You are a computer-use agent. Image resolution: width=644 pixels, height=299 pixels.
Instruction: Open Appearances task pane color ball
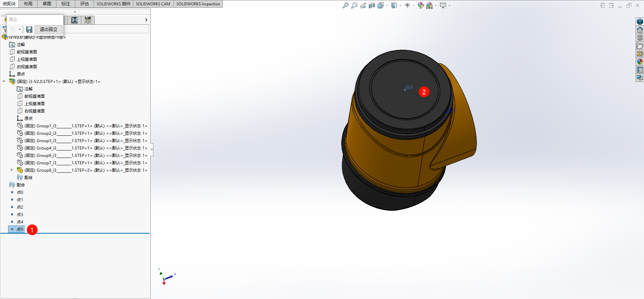click(x=640, y=62)
